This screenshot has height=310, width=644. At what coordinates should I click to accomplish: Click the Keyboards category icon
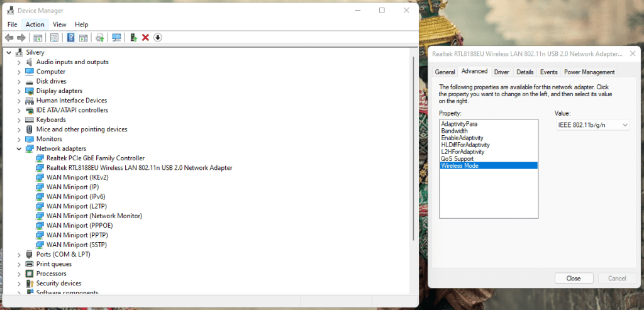[29, 119]
